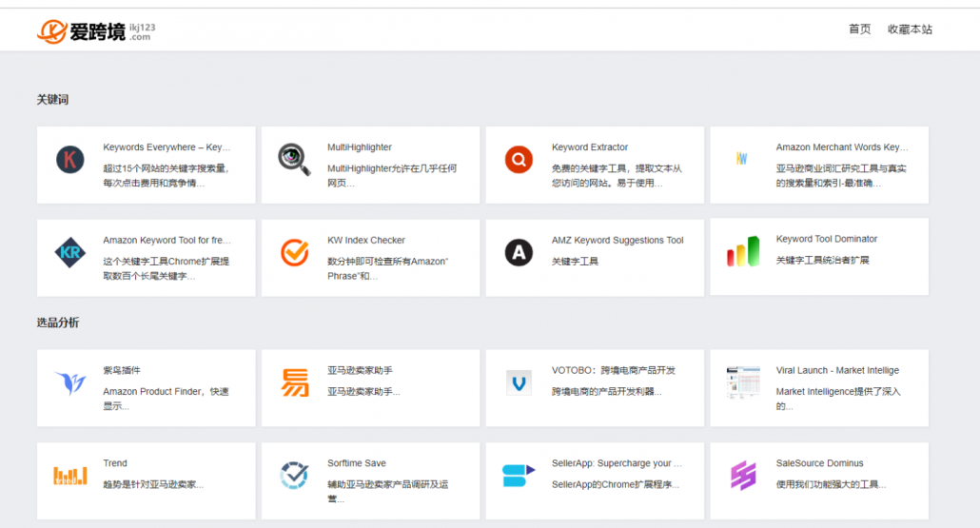This screenshot has width=980, height=528.
Task: Open VOTOBO：跨境电商产品开发 title
Action: pyautogui.click(x=614, y=370)
